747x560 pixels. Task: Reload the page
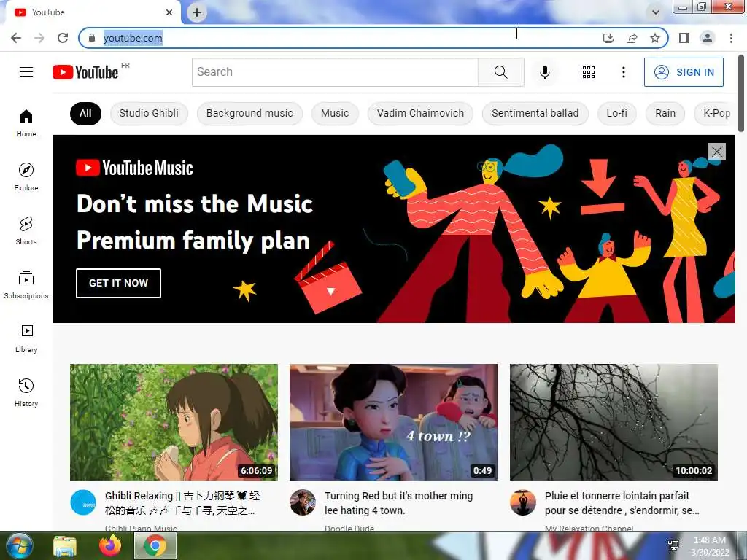[x=63, y=38]
